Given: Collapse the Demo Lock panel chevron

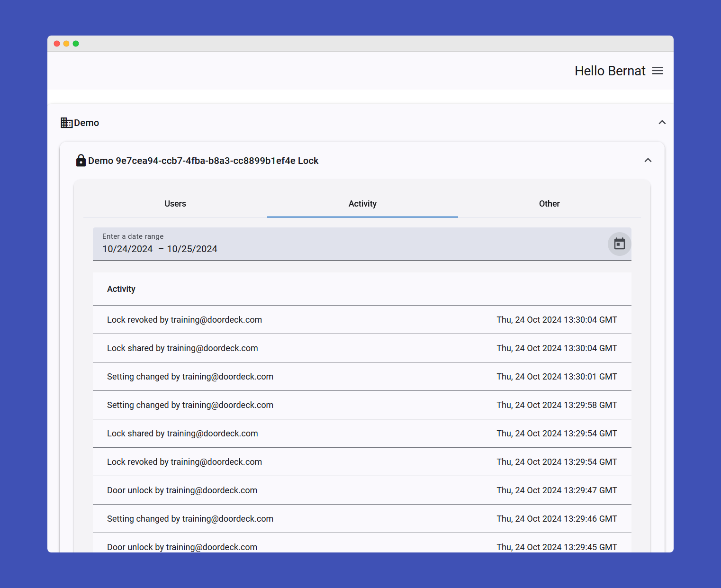Looking at the screenshot, I should [648, 161].
